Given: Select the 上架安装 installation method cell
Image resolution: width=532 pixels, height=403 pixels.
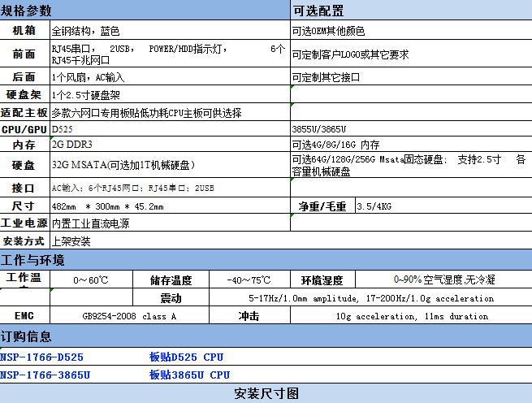Looking at the screenshot, I should click(71, 241).
